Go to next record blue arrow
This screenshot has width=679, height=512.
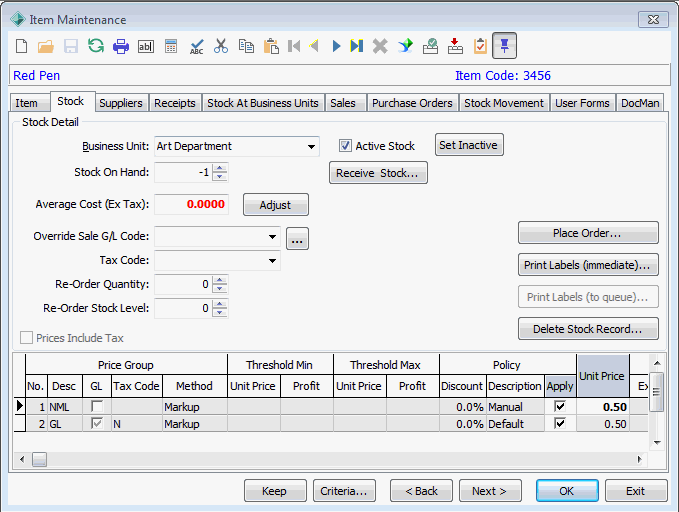336,46
